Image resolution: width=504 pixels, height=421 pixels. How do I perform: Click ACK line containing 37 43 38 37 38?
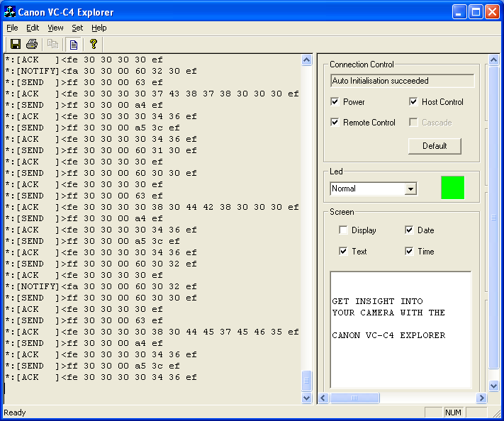(152, 94)
